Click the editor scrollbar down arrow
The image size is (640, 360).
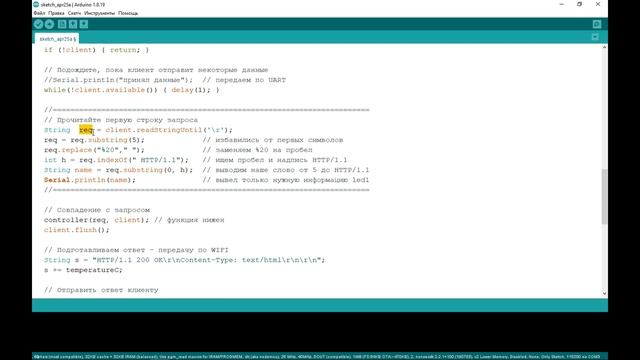(604, 293)
